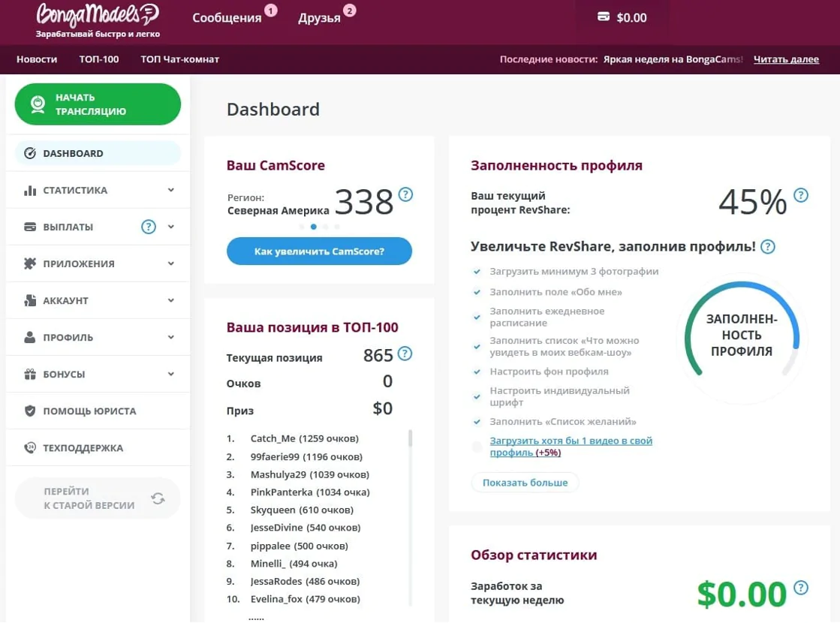Screen dimensions: 840x623
Task: Click the Аккаунт icon in the sidebar
Action: 30,300
